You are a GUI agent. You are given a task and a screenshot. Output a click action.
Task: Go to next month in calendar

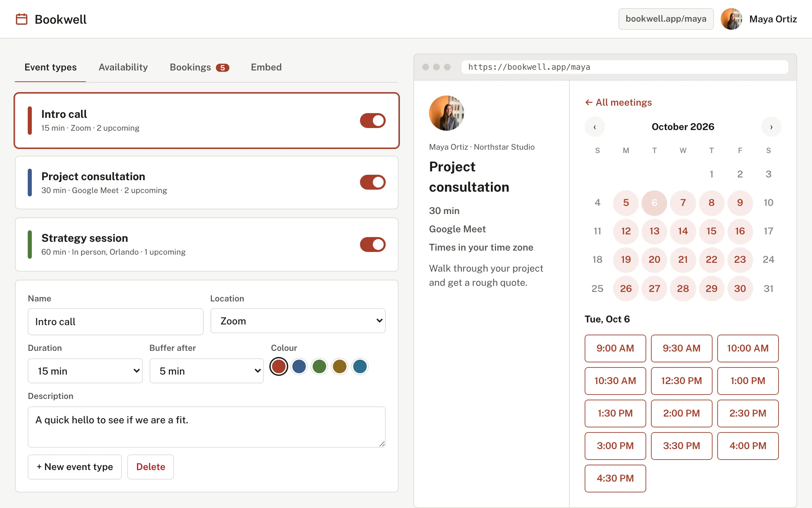[771, 127]
